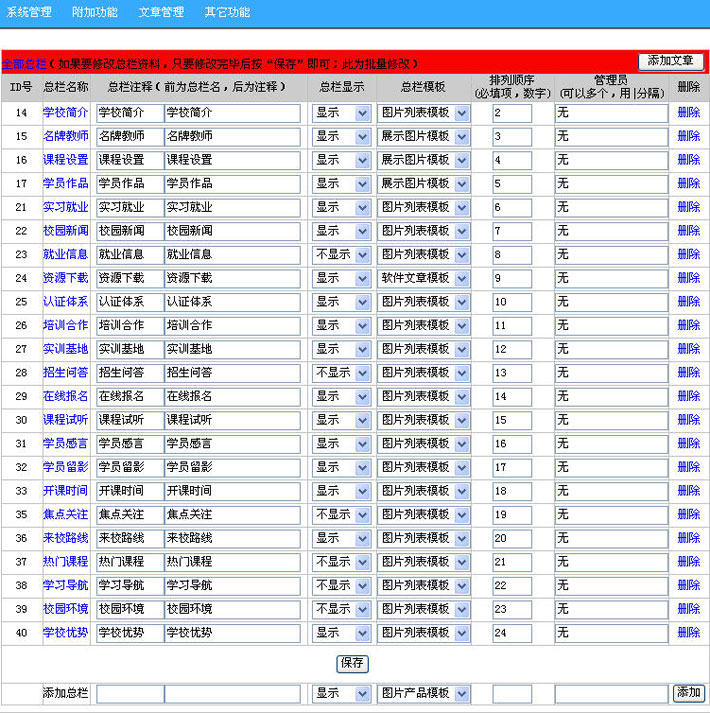Click 删除 link for 学校优势 row

689,633
